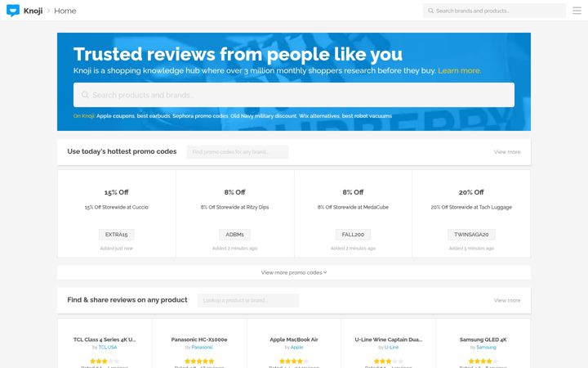Copy the ADBM1 promo code
The height and width of the screenshot is (368, 588).
(234, 235)
